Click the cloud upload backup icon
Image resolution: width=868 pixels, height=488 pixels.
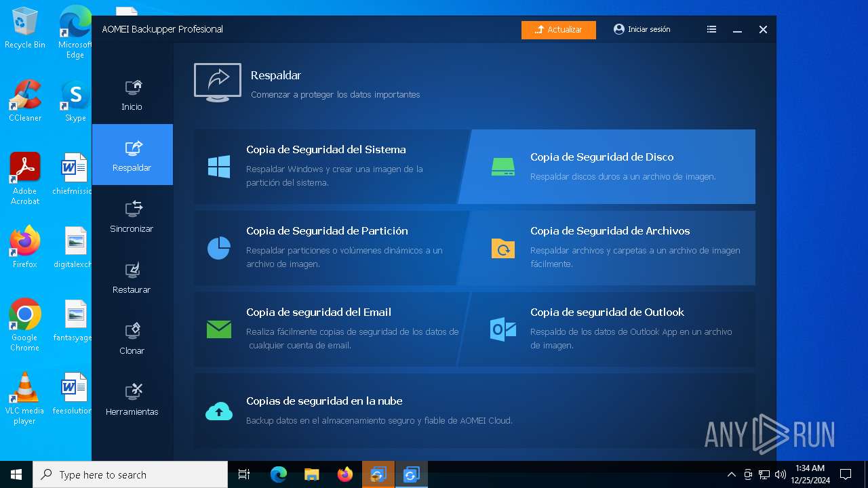(219, 411)
